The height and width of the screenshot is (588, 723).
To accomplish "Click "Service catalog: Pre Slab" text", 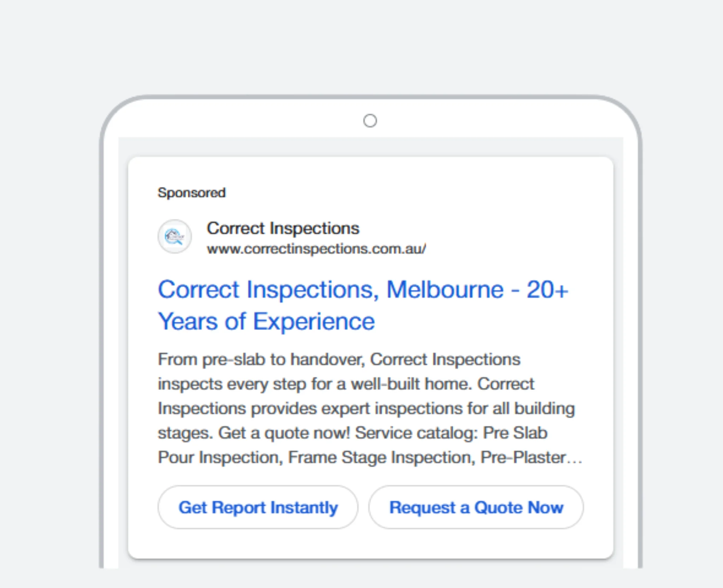I will pyautogui.click(x=451, y=433).
